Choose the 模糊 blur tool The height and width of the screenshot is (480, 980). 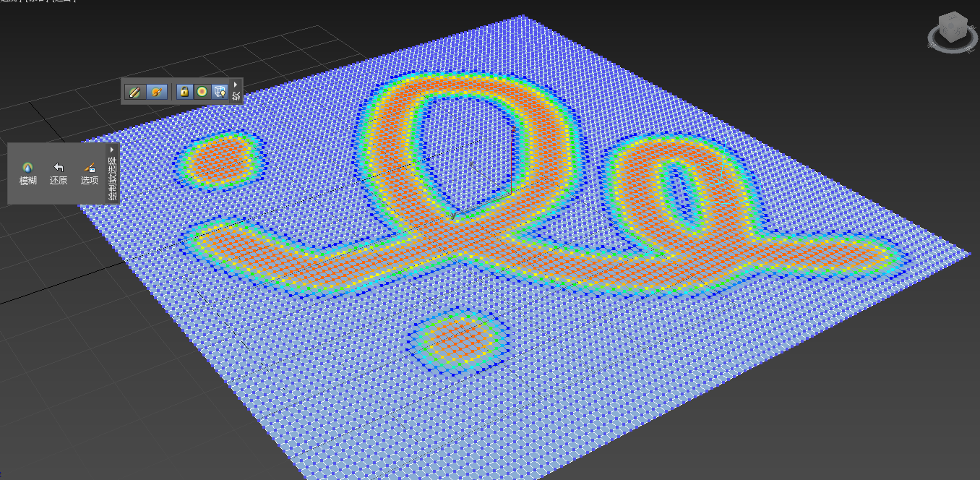(x=27, y=173)
